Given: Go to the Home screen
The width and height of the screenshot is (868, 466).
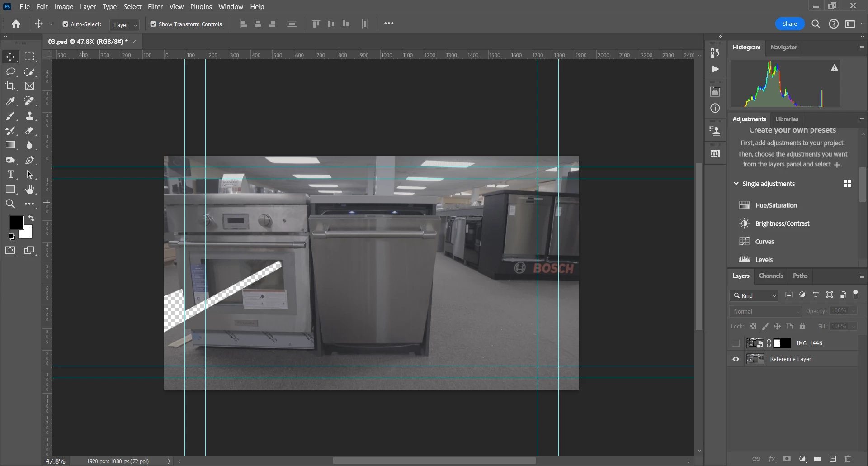Looking at the screenshot, I should click(16, 24).
